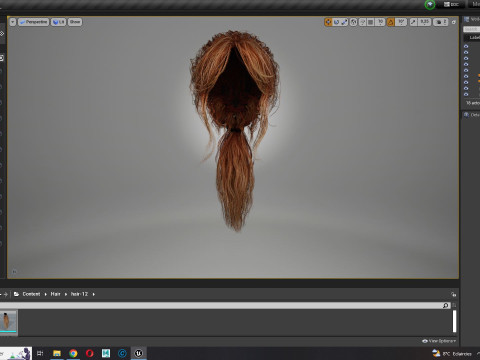Open Opera browser from taskbar

[89, 353]
